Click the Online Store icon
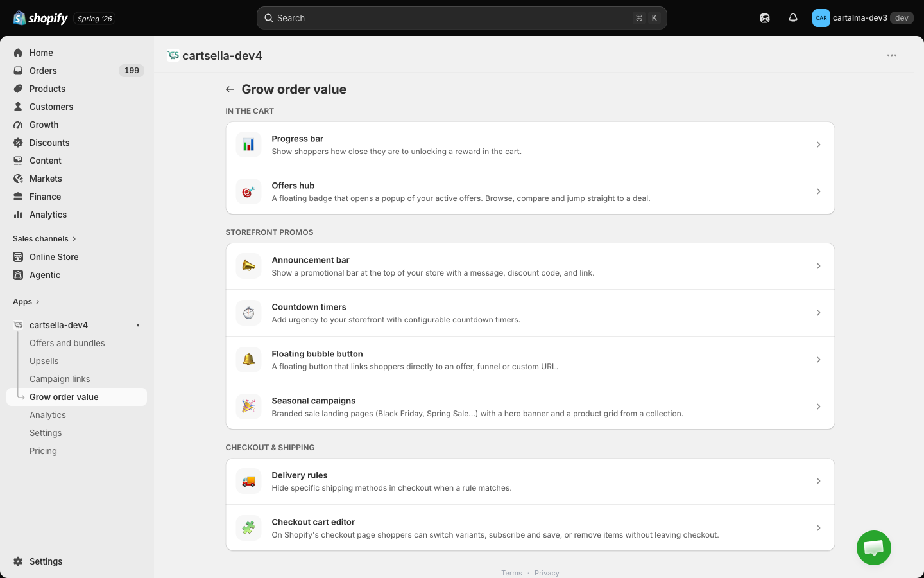This screenshot has width=924, height=578. 18,257
